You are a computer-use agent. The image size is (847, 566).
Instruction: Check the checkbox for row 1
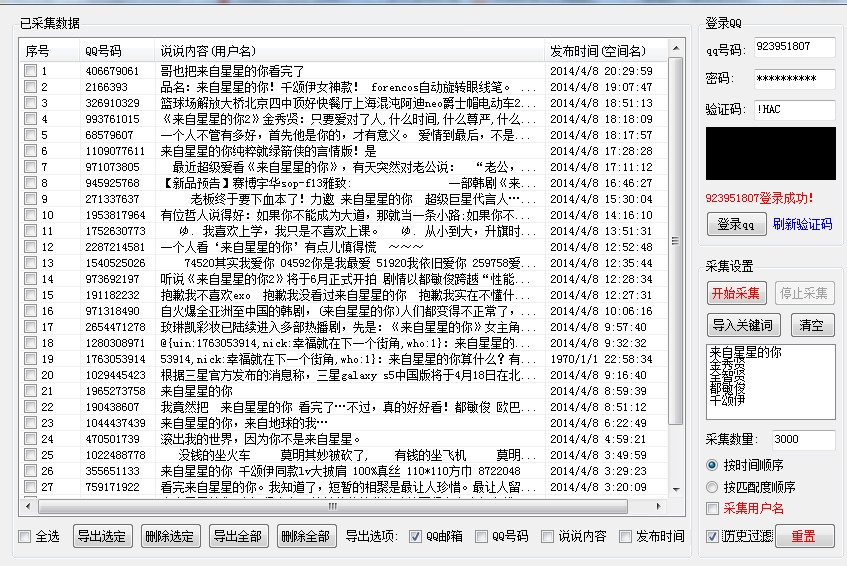[x=31, y=71]
